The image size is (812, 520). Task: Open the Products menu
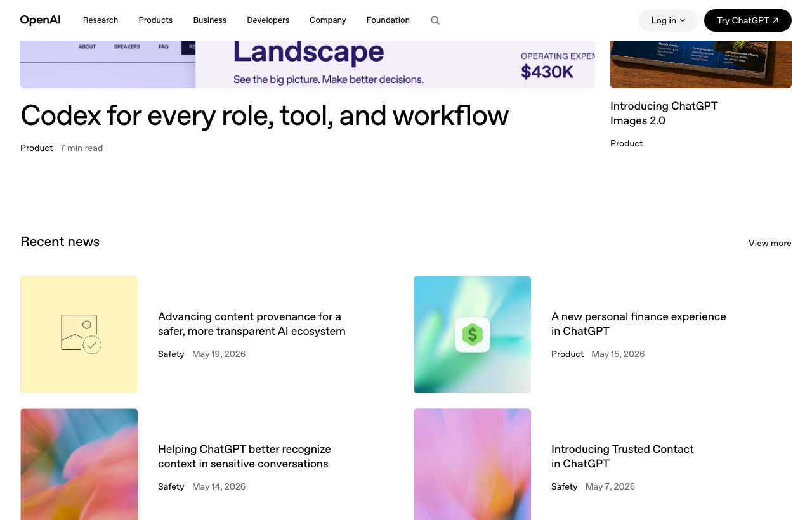tap(155, 20)
